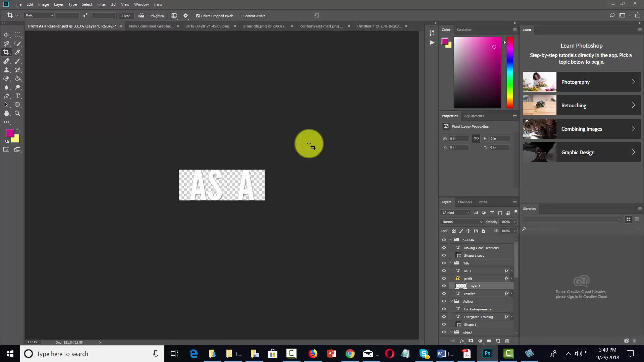Open the Retouching tutorial

[x=582, y=105]
